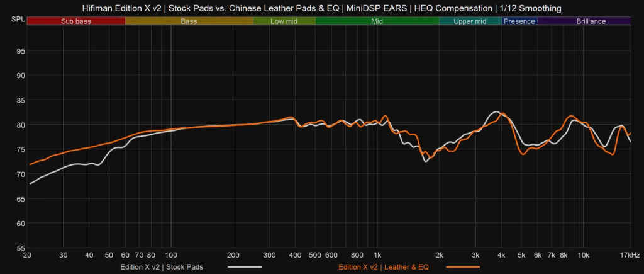
Task: Click the 20 Hz x-axis tick label
Action: tap(28, 256)
